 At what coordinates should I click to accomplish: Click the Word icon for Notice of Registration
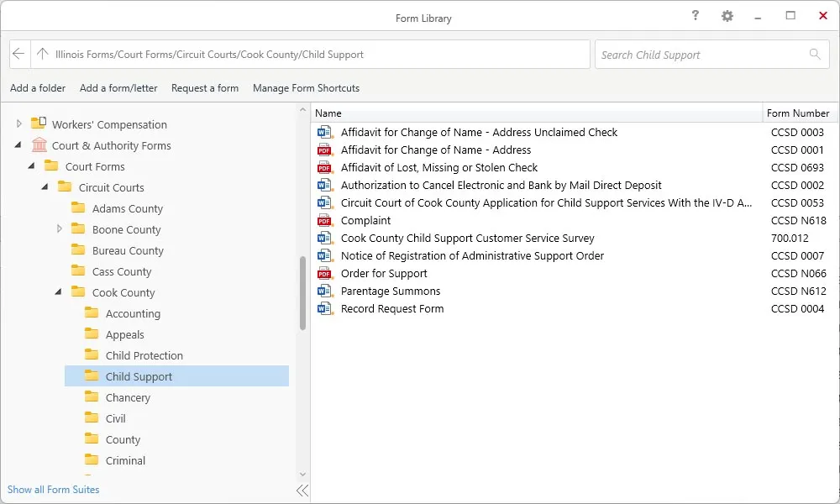(x=324, y=255)
